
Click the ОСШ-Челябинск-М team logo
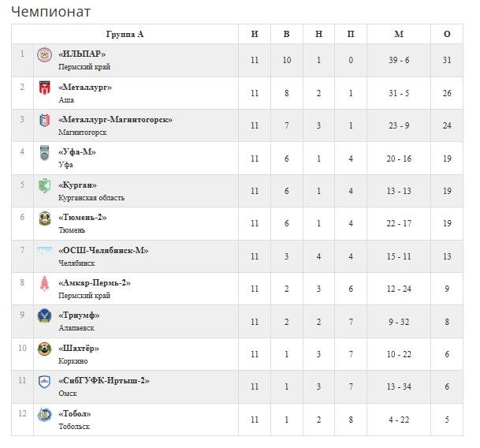pos(44,251)
